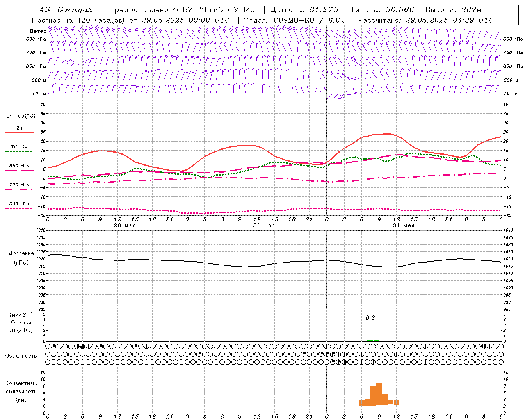Viewport: 525px width, 420px height.
Task: Select the 850 гПа temperature legend entry
Action: tap(19, 166)
